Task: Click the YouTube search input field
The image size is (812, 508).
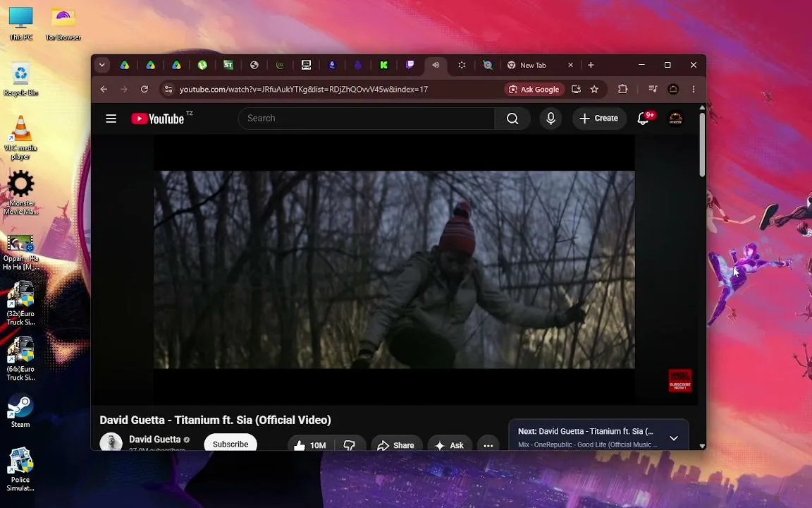Action: tap(366, 119)
